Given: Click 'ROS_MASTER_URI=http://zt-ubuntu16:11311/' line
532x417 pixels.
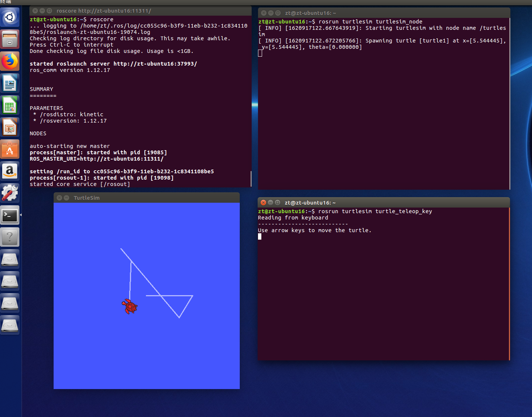Looking at the screenshot, I should click(96, 159).
